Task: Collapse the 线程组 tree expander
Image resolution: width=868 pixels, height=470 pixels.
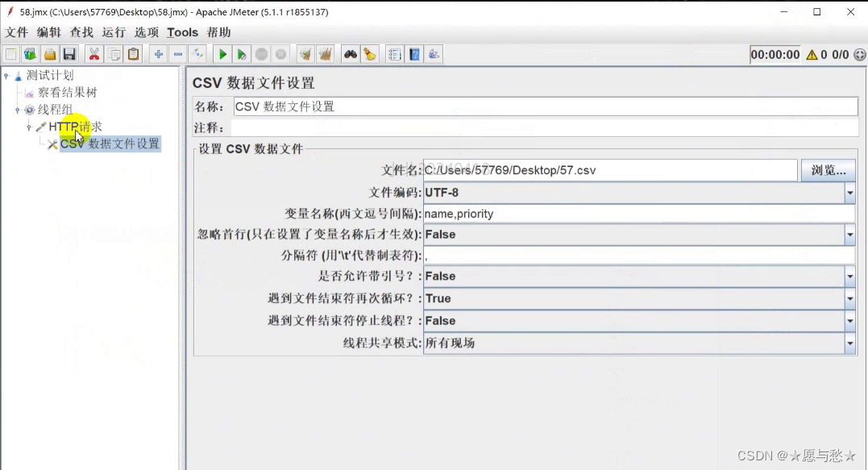Action: tap(18, 110)
